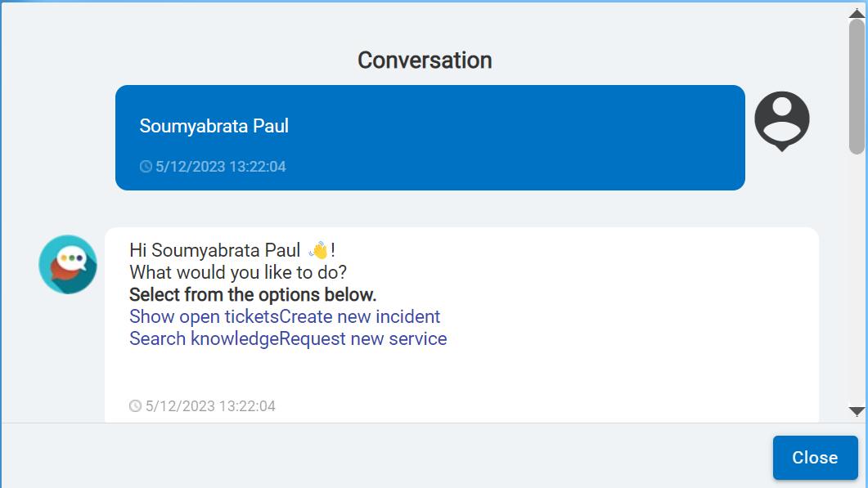Screen dimensions: 868x488
Task: Click the blue message timestamp text
Action: pyautogui.click(x=221, y=167)
